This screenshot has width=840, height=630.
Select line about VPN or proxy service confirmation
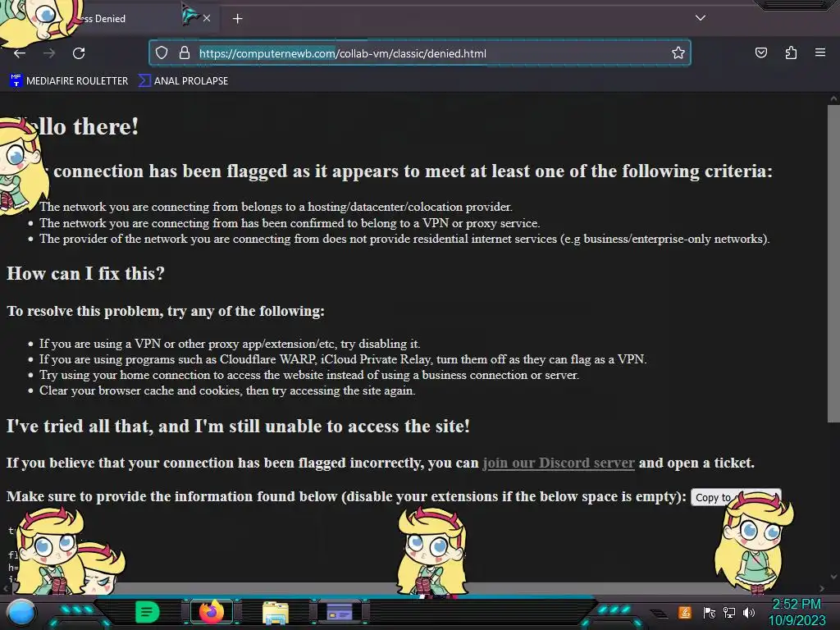point(290,223)
